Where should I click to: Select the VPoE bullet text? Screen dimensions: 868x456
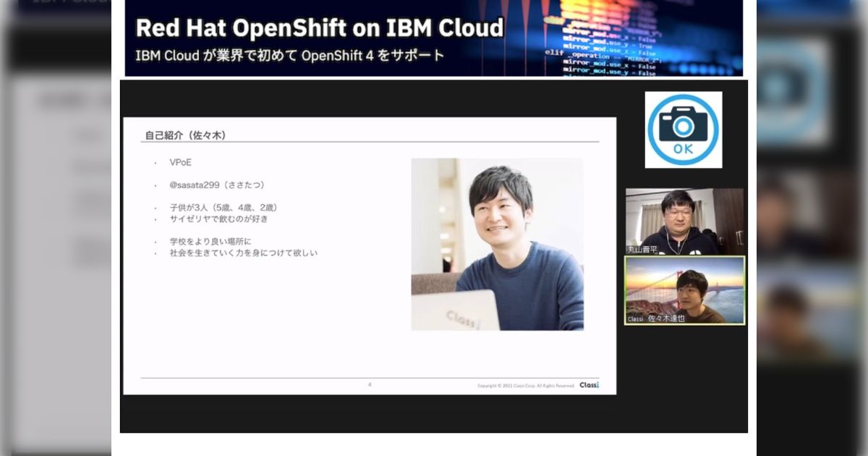(181, 162)
